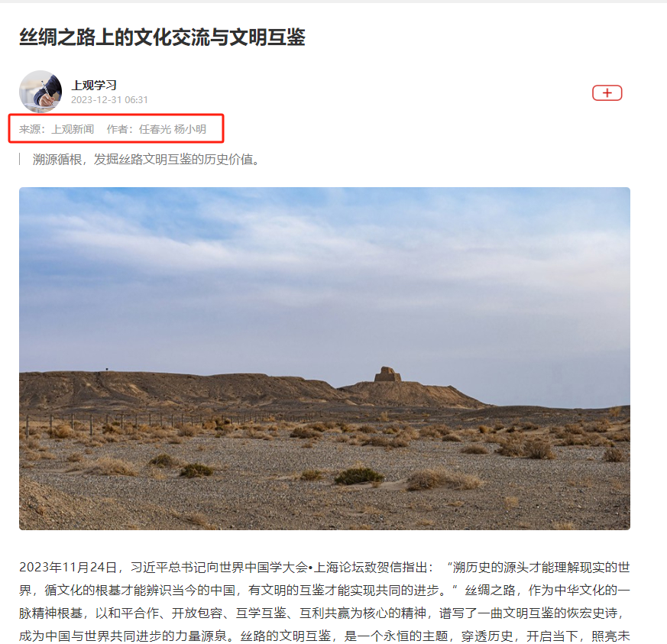Open the 上观学习 account name
Image resolution: width=667 pixels, height=644 pixels.
point(94,85)
